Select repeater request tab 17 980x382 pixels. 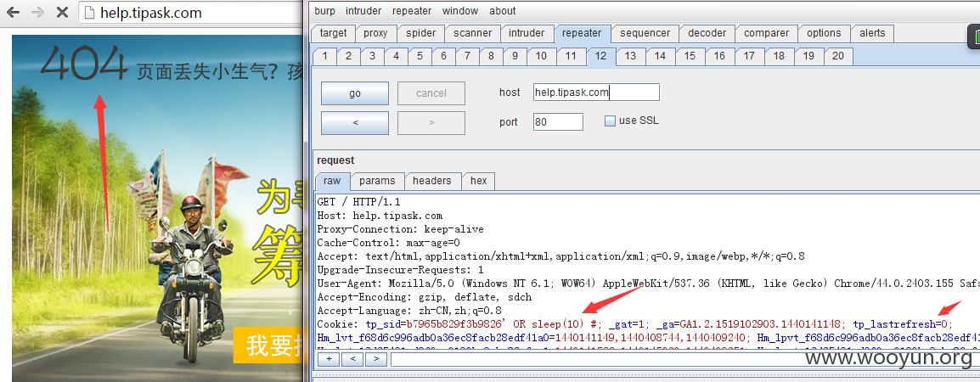pos(749,56)
